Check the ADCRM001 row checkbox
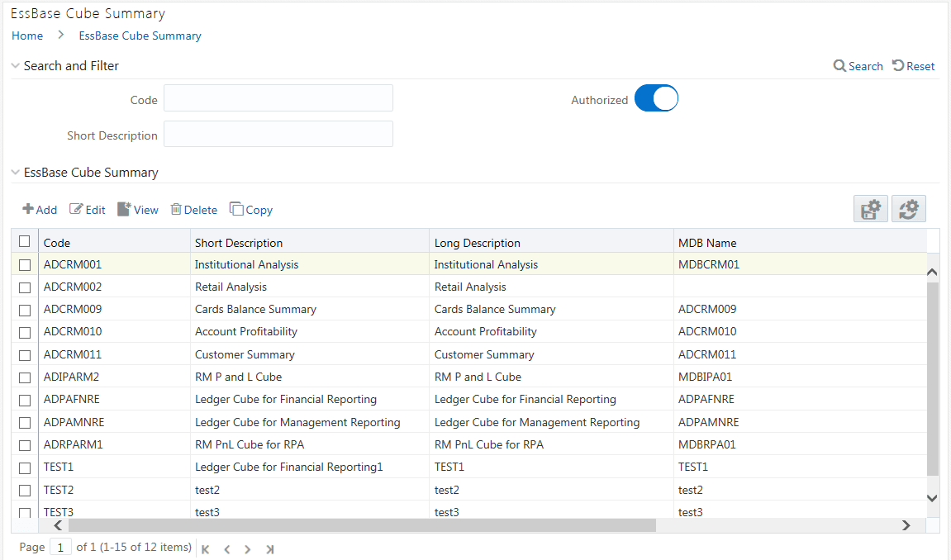The image size is (951, 560). (x=25, y=265)
